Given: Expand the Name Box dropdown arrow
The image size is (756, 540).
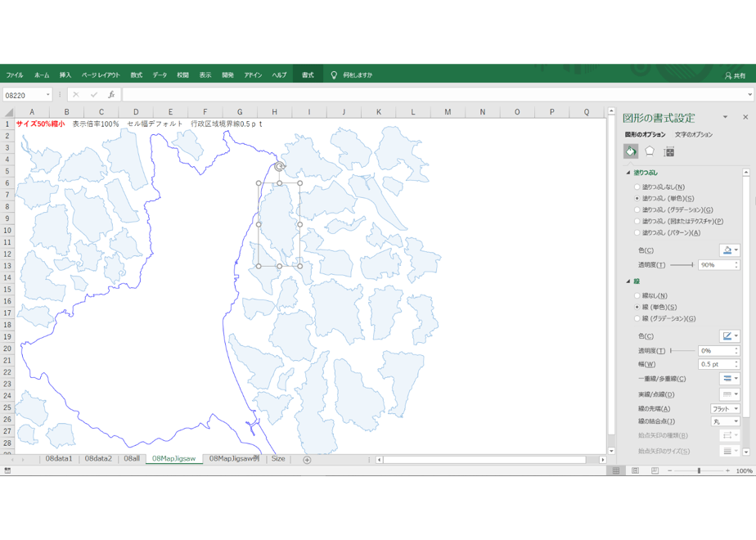Looking at the screenshot, I should 47,95.
